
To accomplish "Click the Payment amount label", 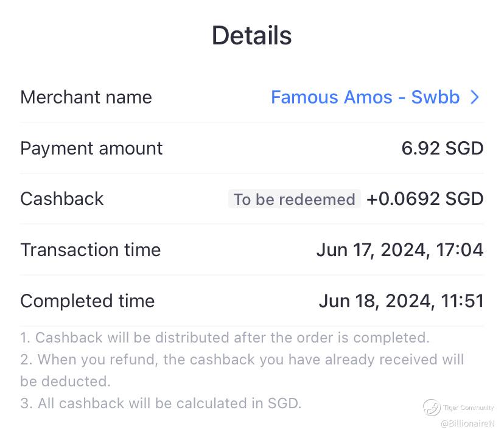I will 91,148.
